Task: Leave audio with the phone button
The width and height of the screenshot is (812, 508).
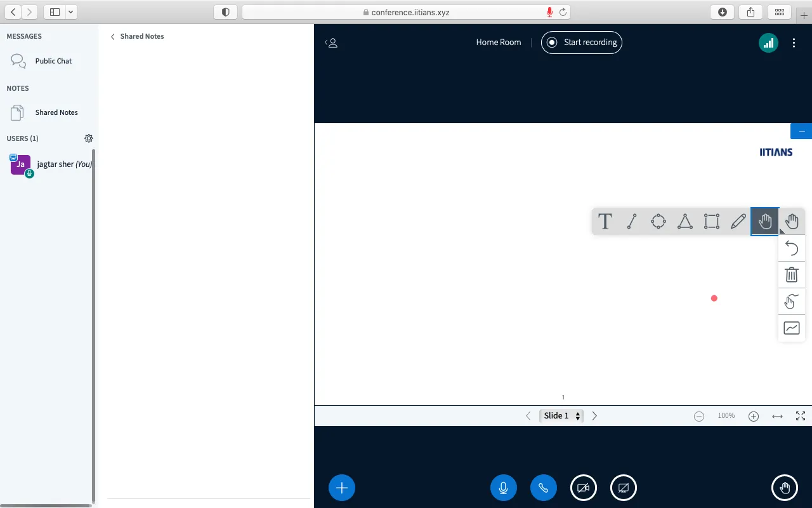Action: pyautogui.click(x=544, y=488)
